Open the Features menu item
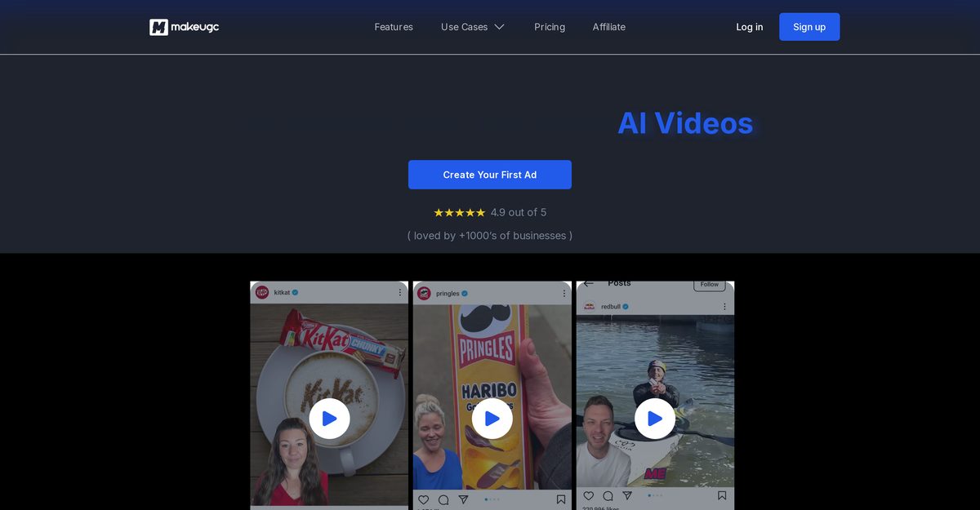The height and width of the screenshot is (510, 980). pos(394,27)
